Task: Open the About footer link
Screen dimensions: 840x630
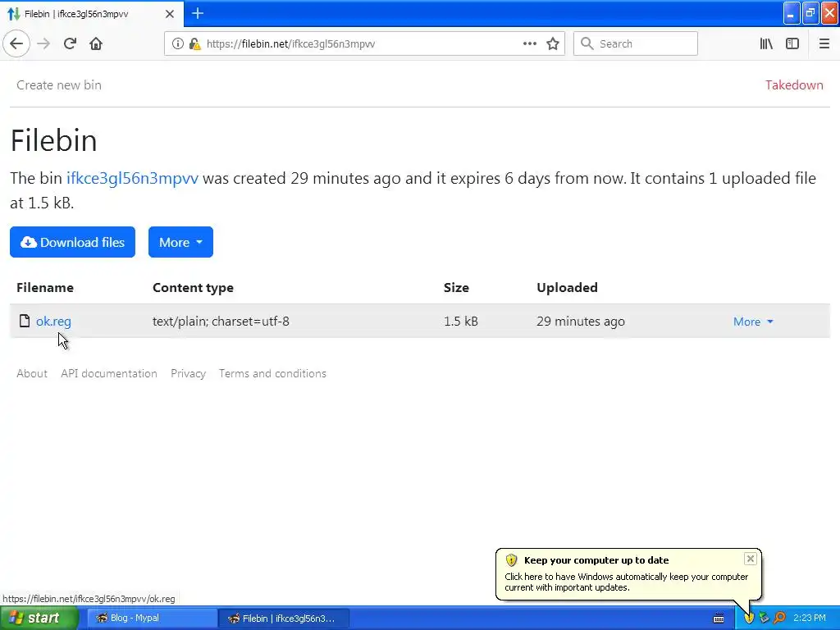Action: (32, 373)
